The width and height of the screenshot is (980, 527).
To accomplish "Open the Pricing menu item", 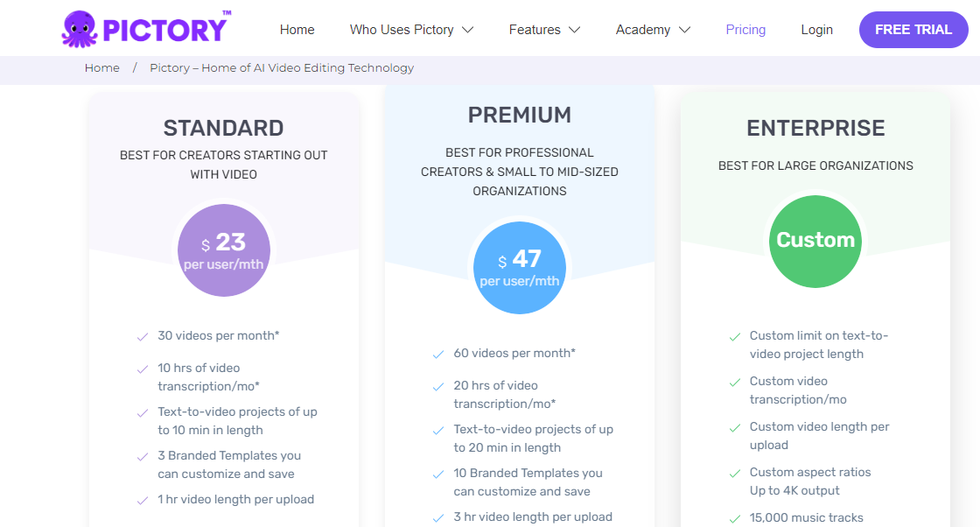I will tap(745, 30).
